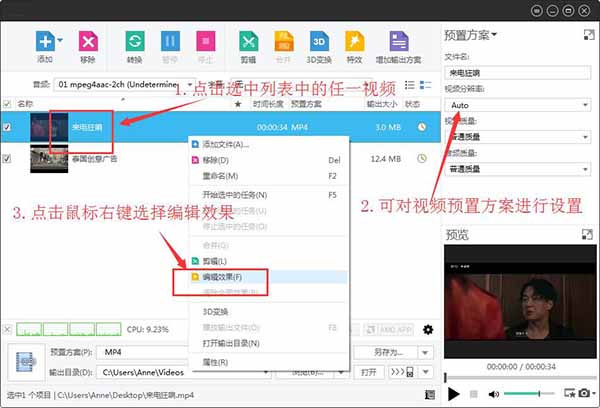Choose 3D conversion in context menu
The image size is (600, 408).
tap(269, 312)
